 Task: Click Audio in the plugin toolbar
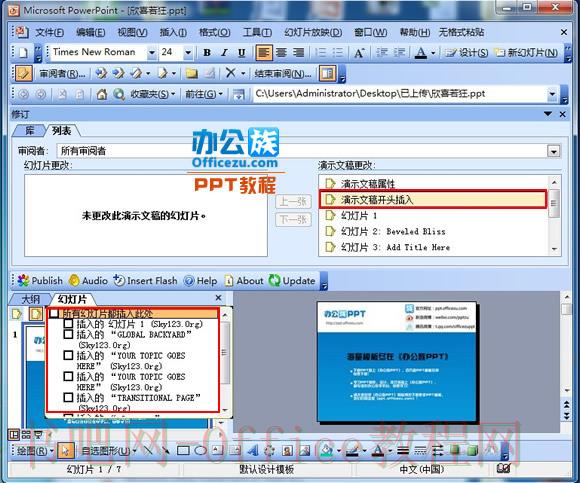[x=88, y=281]
